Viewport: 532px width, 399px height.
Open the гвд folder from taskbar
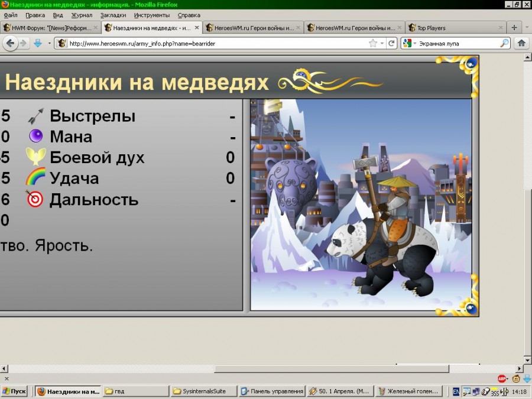(x=135, y=391)
